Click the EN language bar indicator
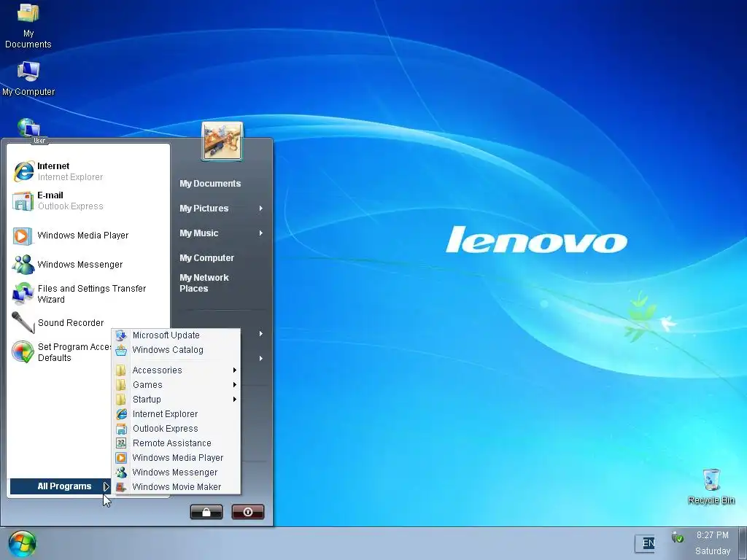Screen dimensions: 747x560 (x=648, y=543)
